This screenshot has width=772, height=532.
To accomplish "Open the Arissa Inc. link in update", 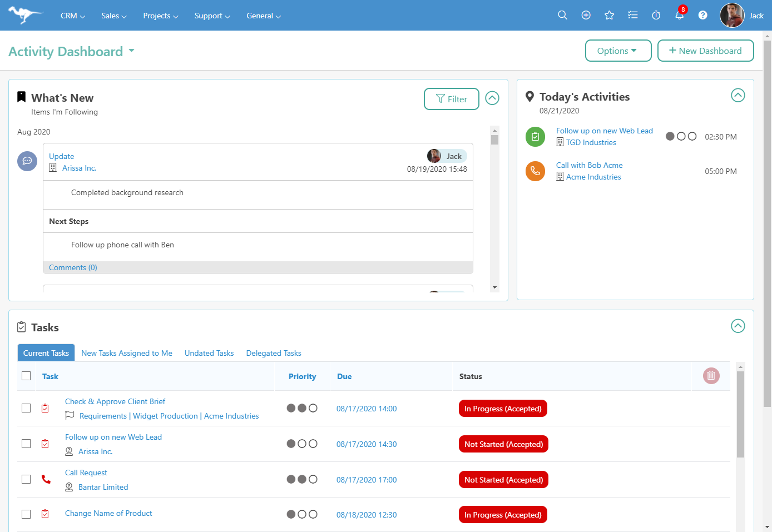I will [79, 168].
